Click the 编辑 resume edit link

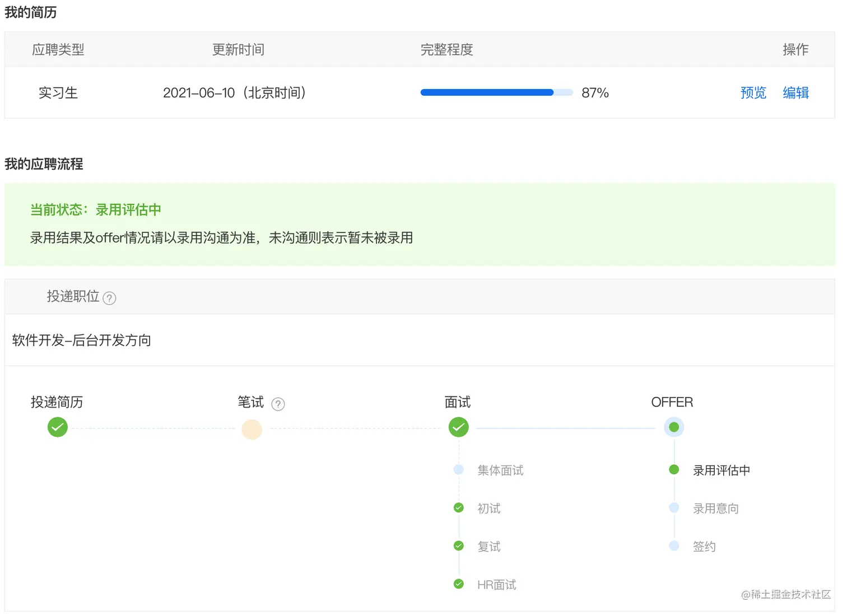(x=795, y=92)
